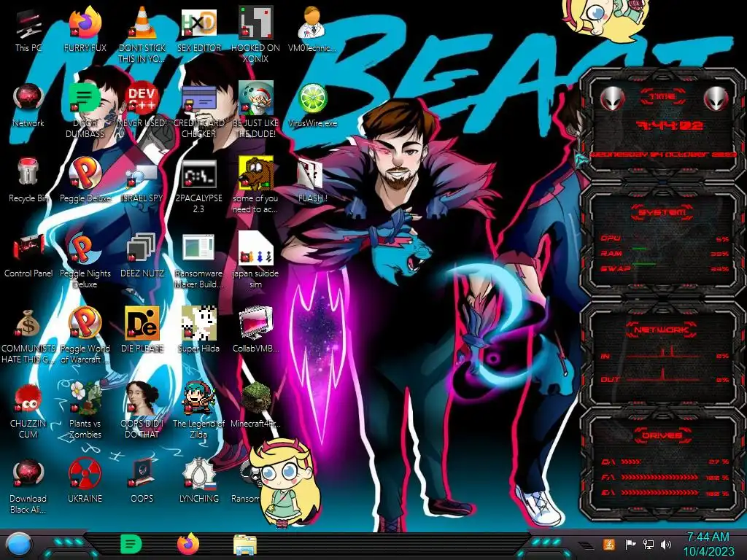Open the green chat app on the taskbar
The height and width of the screenshot is (560, 747).
click(131, 544)
